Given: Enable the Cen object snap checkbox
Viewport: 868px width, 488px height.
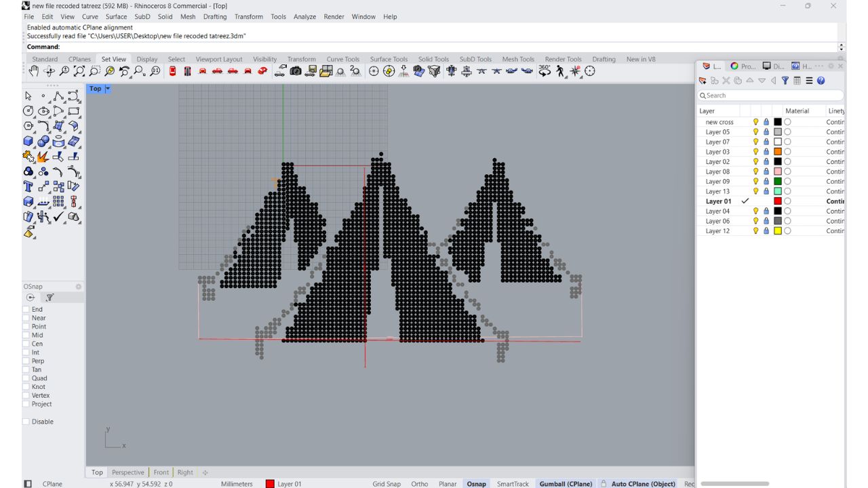Looking at the screenshot, I should [x=26, y=344].
